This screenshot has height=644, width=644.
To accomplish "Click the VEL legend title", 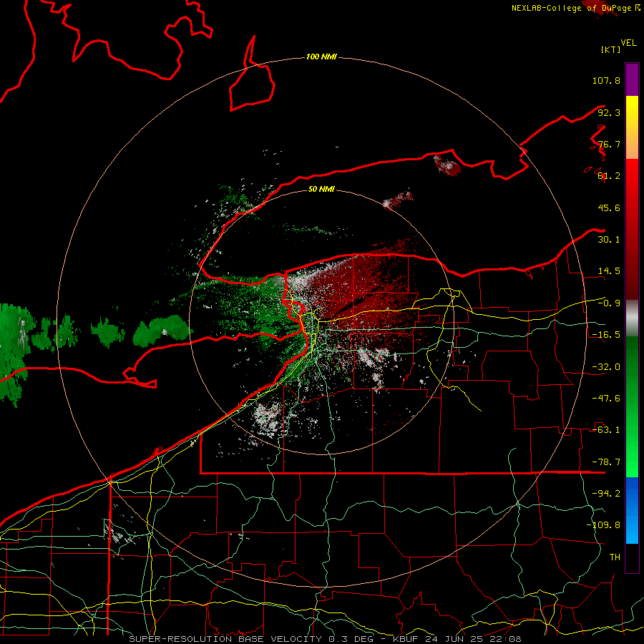I will click(628, 43).
